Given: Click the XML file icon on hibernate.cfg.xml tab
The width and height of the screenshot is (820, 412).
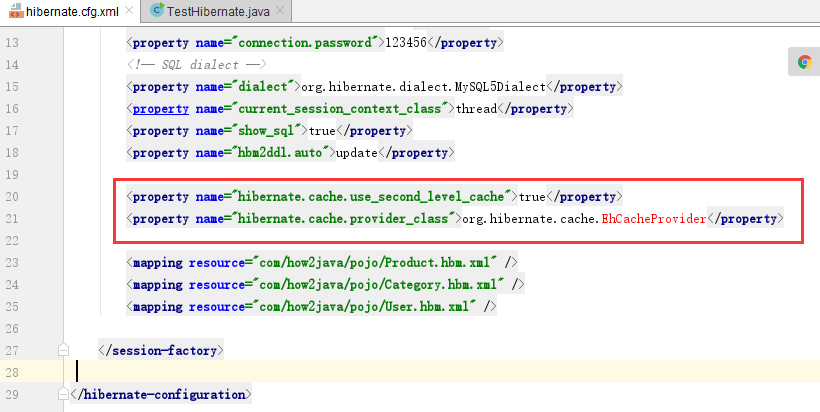Looking at the screenshot, I should tap(16, 10).
